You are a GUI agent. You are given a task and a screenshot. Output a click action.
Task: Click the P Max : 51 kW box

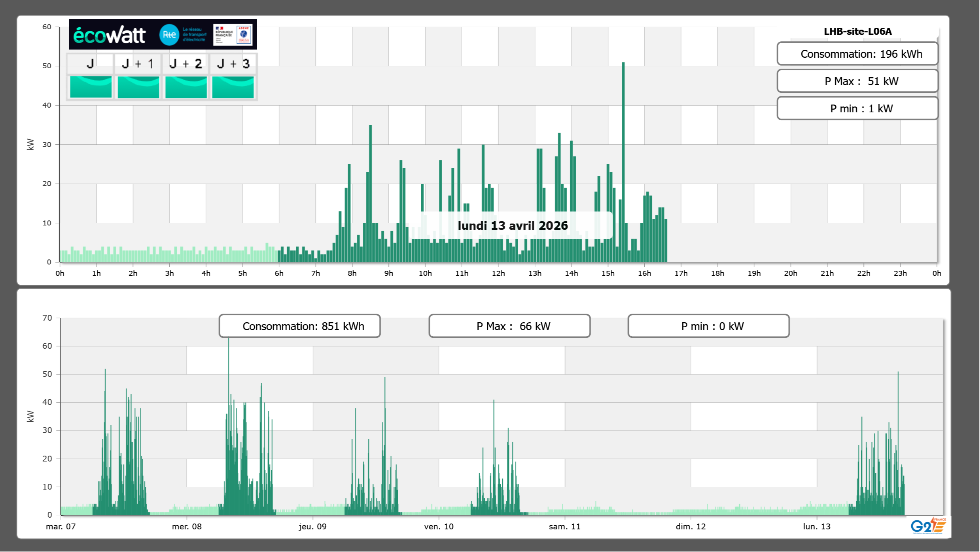pos(857,81)
